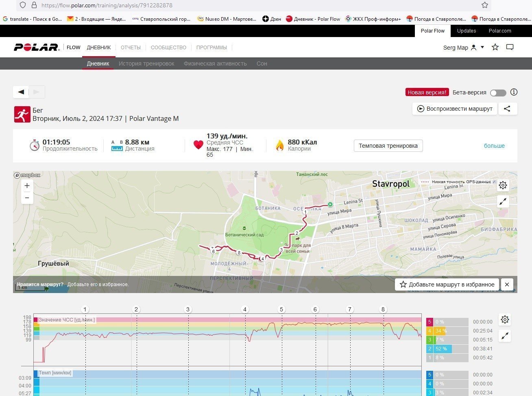
Task: Click lap marker 8 on the chart
Action: tap(383, 309)
